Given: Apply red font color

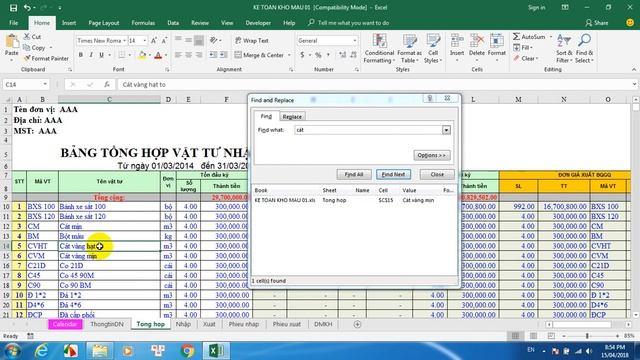Looking at the screenshot, I should [158, 55].
